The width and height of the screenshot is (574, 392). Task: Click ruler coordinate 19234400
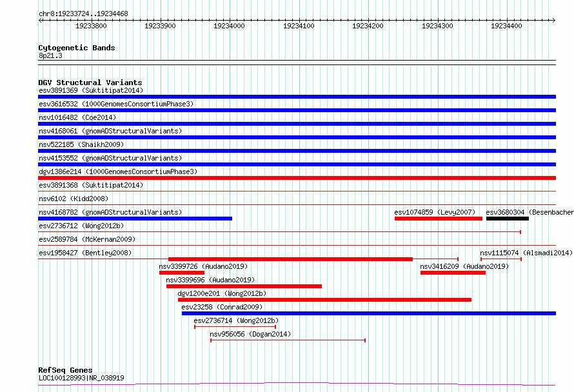pyautogui.click(x=507, y=26)
